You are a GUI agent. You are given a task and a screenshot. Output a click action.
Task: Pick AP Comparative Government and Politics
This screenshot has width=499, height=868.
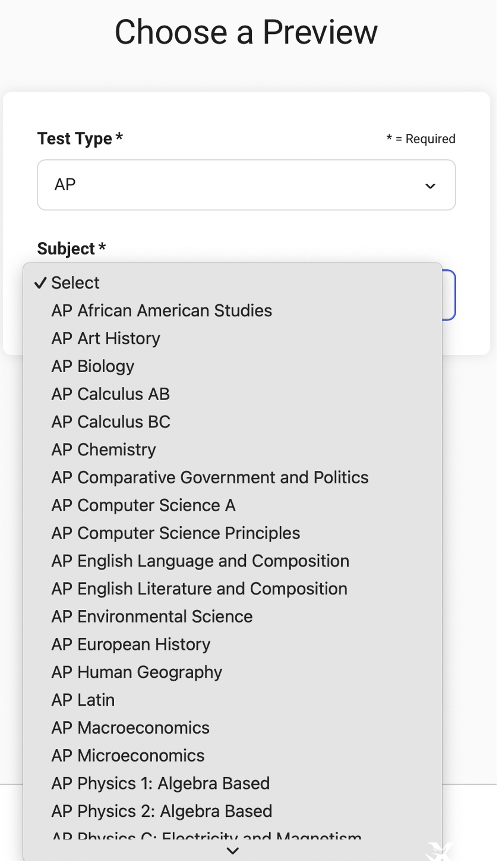232,478
